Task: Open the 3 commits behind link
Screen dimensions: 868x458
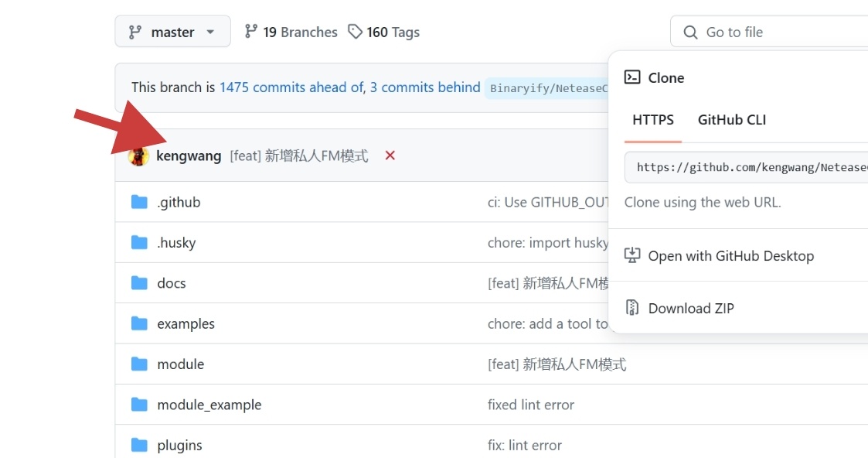Action: (x=425, y=87)
